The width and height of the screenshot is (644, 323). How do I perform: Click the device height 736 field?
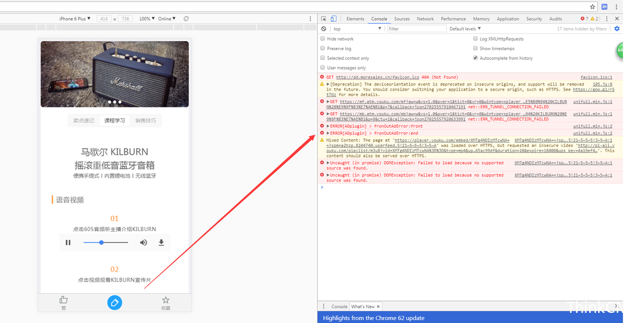(x=125, y=19)
